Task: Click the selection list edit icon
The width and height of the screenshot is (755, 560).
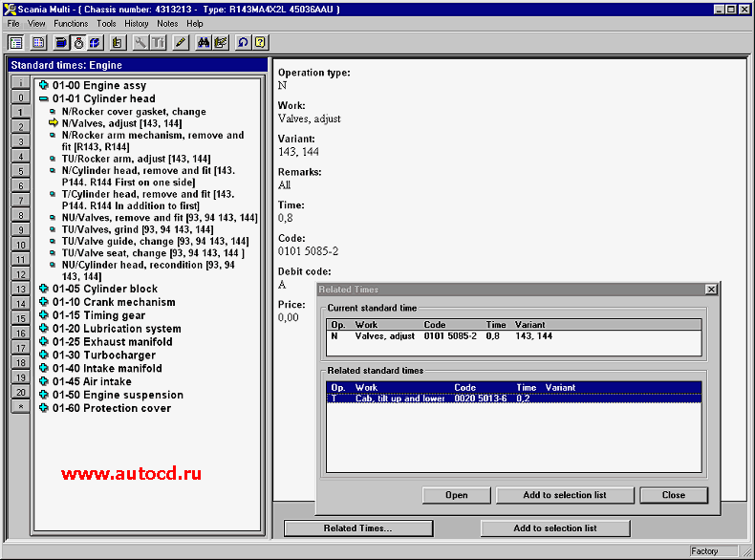Action: point(221,43)
